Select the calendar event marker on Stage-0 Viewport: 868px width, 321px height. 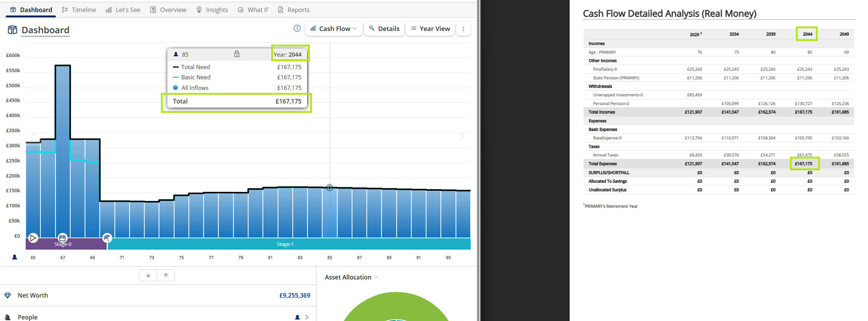click(x=62, y=238)
